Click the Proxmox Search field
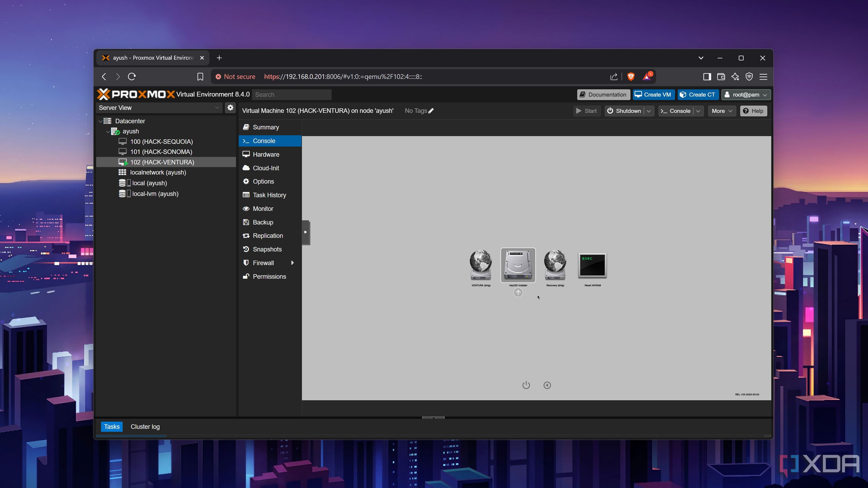This screenshot has height=488, width=868. pos(292,95)
